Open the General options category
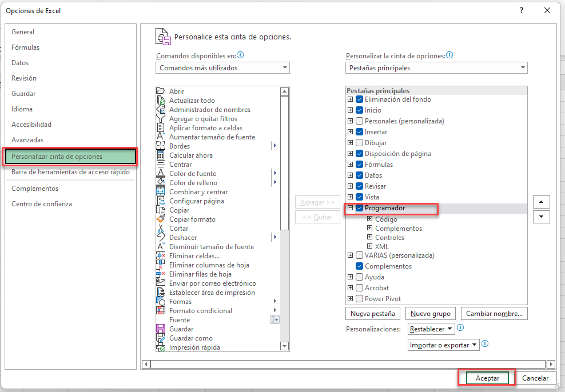Image resolution: width=565 pixels, height=392 pixels. pyautogui.click(x=23, y=31)
